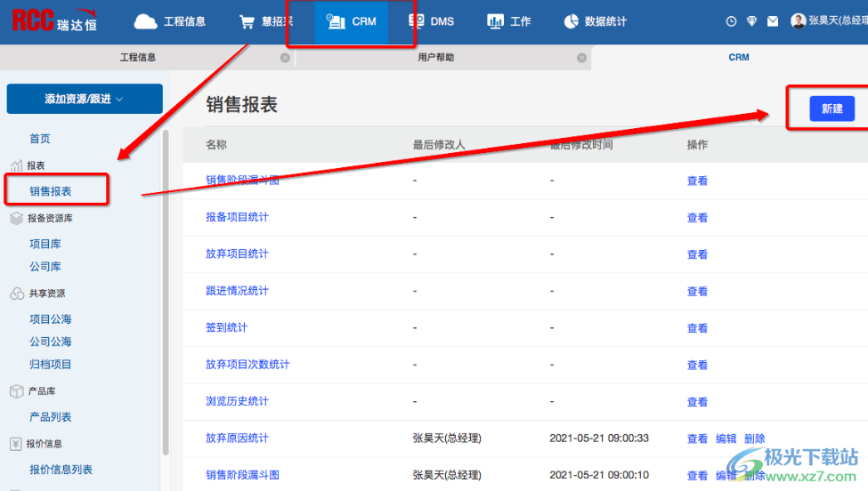Open the 签到统计 report link

[226, 327]
